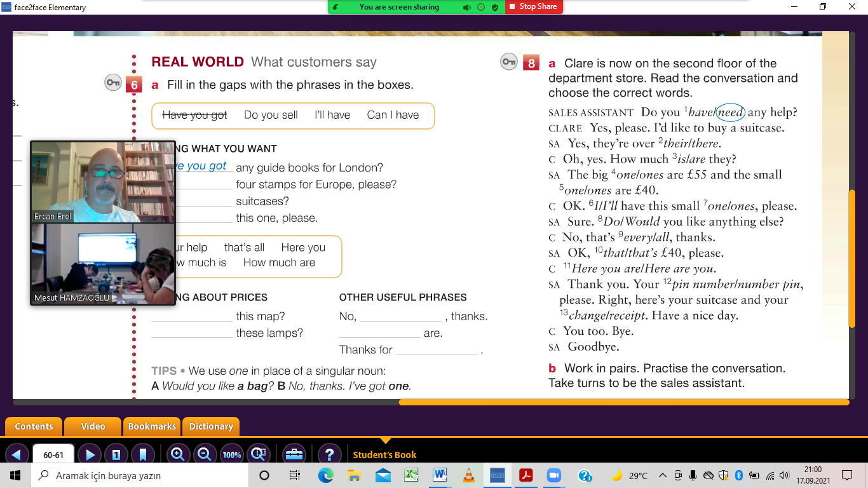The image size is (868, 488).
Task: Open the Student's Book dropdown arrow
Action: pos(384,440)
